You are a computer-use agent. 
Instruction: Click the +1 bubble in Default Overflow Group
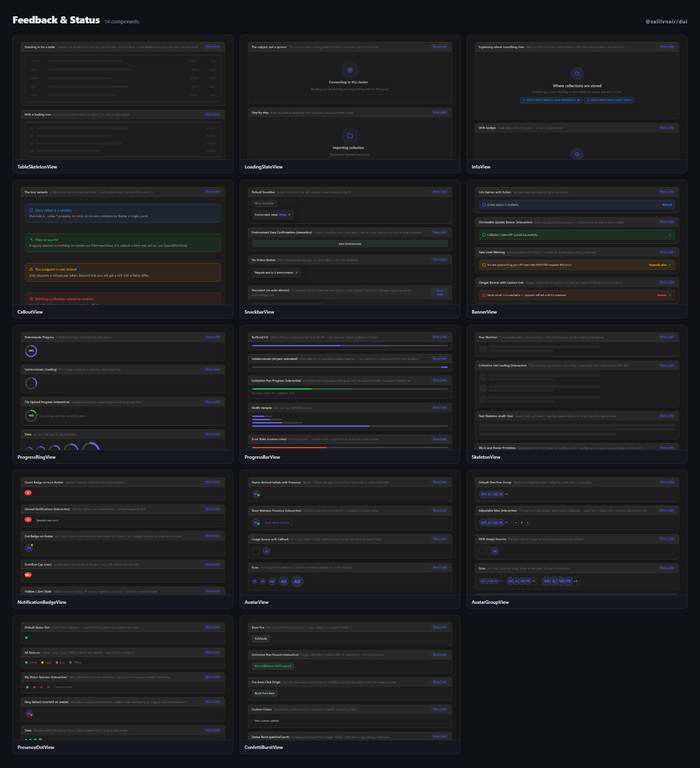(x=506, y=494)
